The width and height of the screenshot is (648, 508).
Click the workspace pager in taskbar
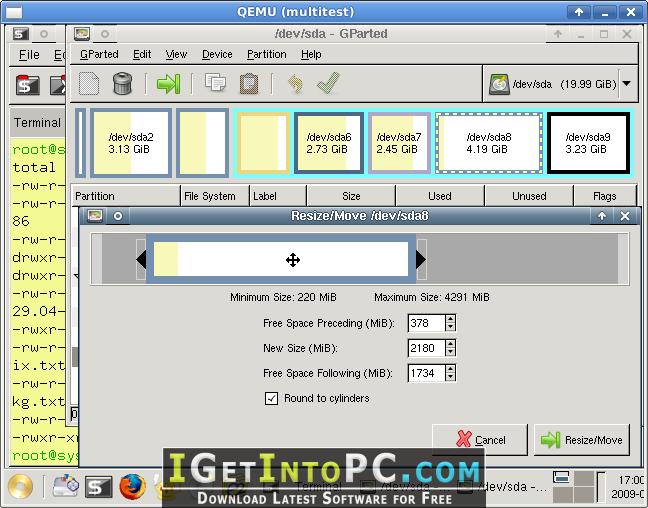573,487
